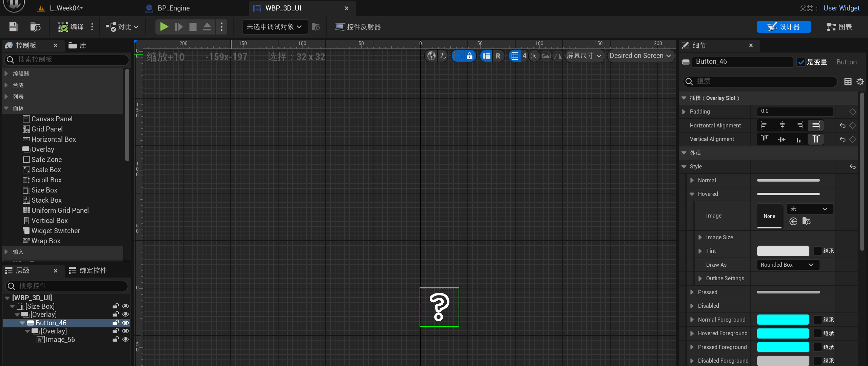Click the horizontal flip icon in viewport toolbar
868x366 pixels.
tap(557, 56)
